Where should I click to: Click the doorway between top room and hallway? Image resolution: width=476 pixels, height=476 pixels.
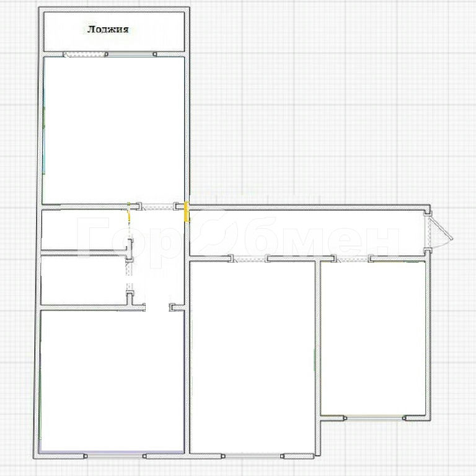click(x=157, y=206)
